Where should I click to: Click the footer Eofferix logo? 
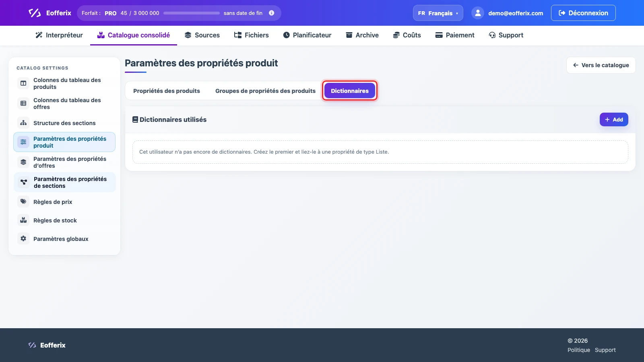[47, 345]
